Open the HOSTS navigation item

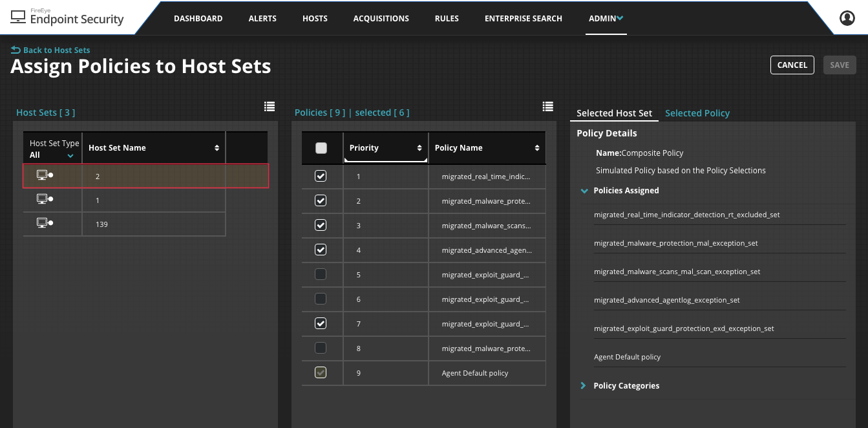(315, 18)
